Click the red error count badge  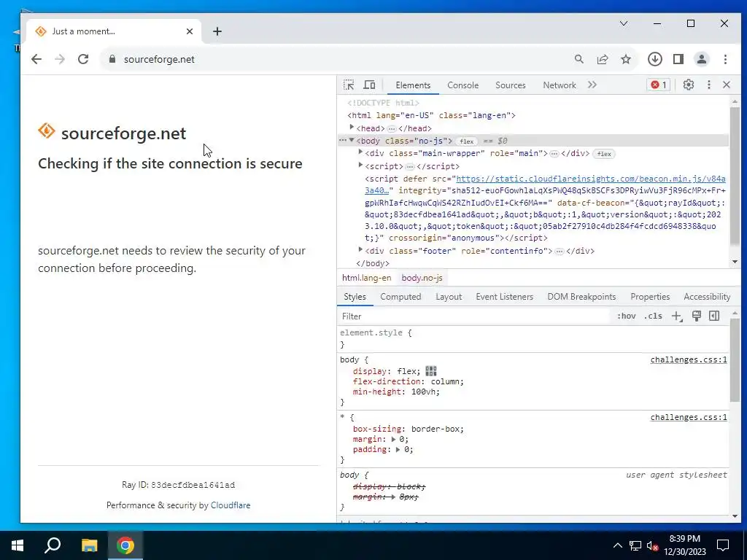point(659,85)
